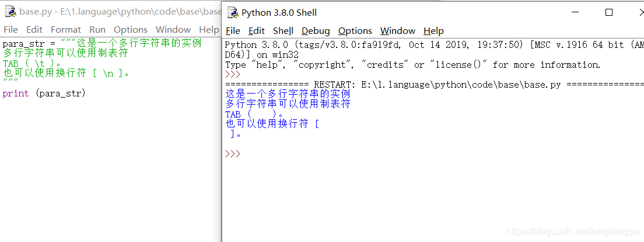Open Debug menu in Python Shell

pyautogui.click(x=316, y=31)
